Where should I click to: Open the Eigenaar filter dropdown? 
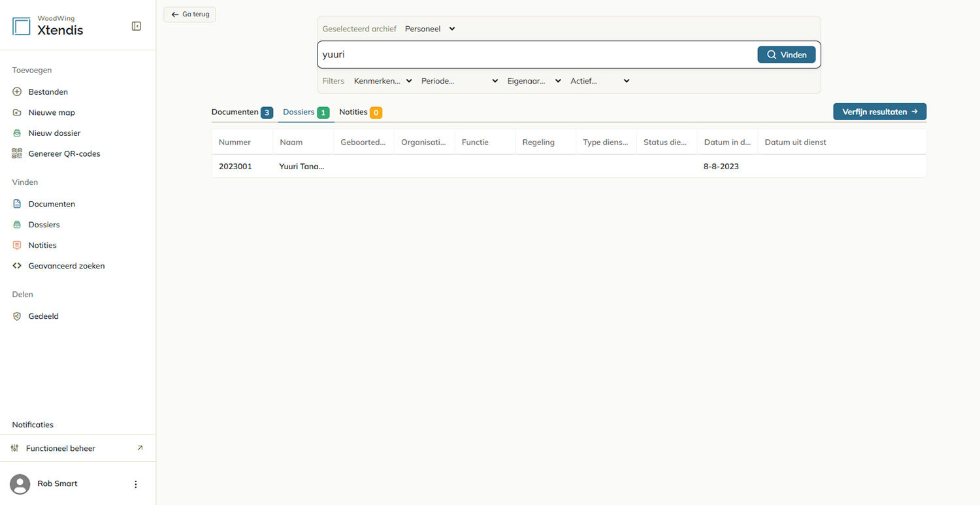[x=534, y=81]
